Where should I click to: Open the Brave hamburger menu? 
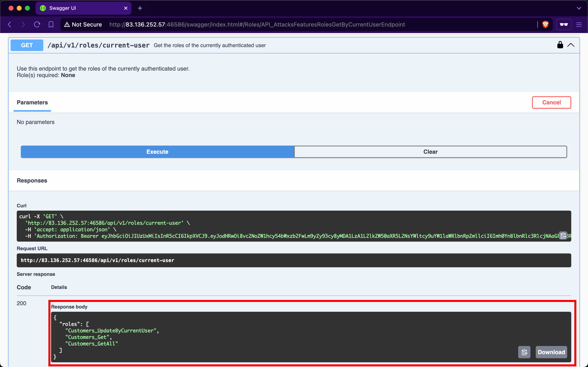coord(579,24)
